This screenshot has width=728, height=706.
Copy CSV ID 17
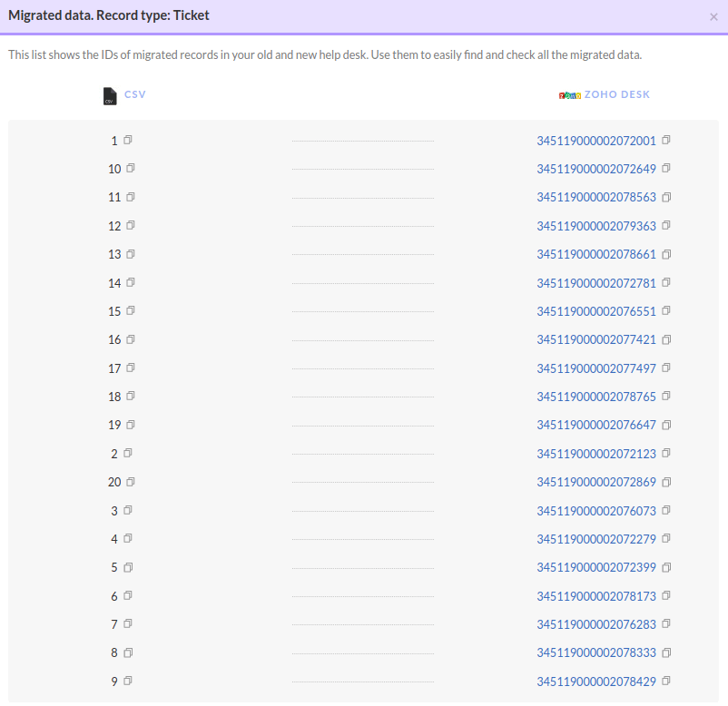tap(131, 368)
